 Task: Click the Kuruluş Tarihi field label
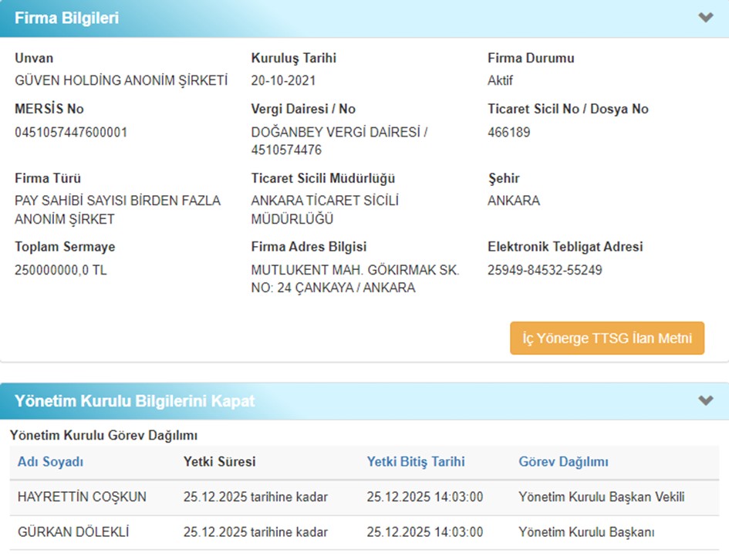pos(293,58)
